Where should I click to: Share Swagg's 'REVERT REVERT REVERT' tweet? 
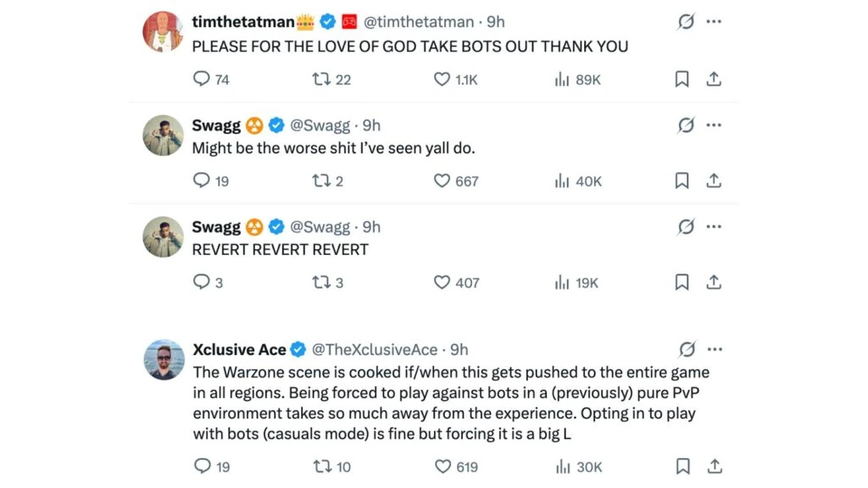(714, 282)
